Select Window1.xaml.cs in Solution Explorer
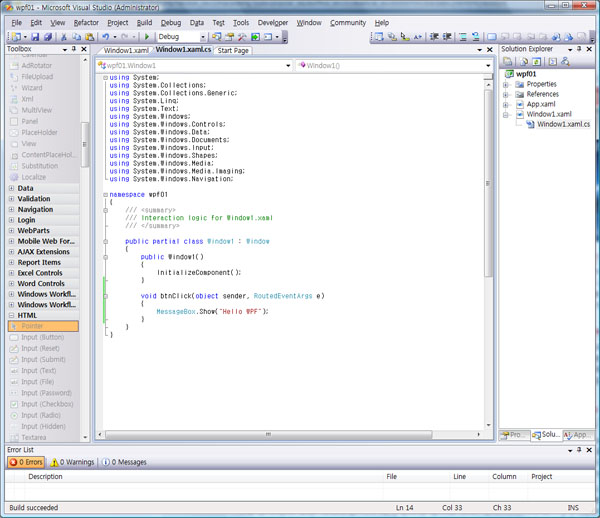The height and width of the screenshot is (518, 600). click(x=563, y=124)
